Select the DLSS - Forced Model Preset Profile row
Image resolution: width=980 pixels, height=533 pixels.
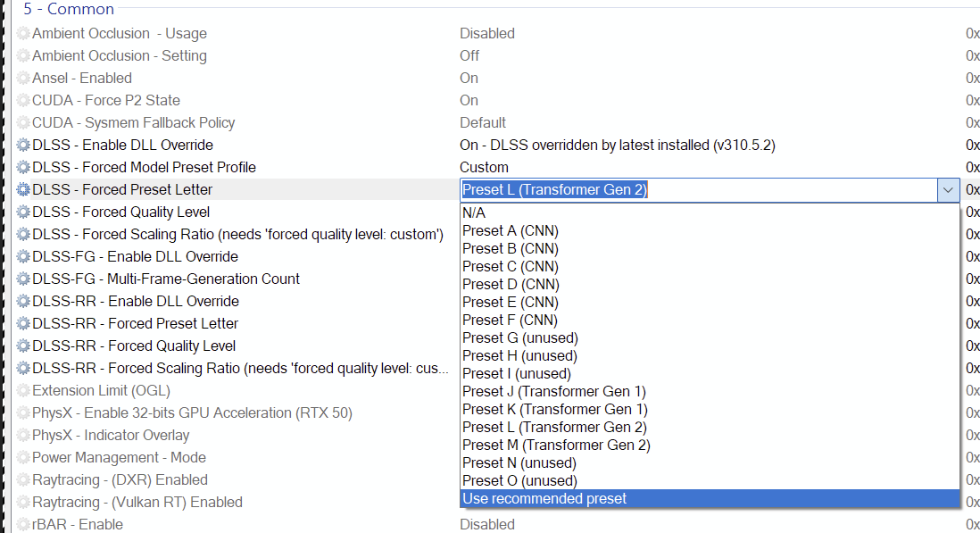pyautogui.click(x=144, y=167)
